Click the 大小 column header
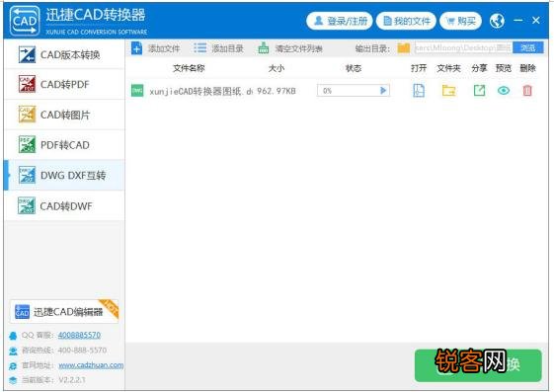Screen dimensions: 554x392 click(x=277, y=68)
